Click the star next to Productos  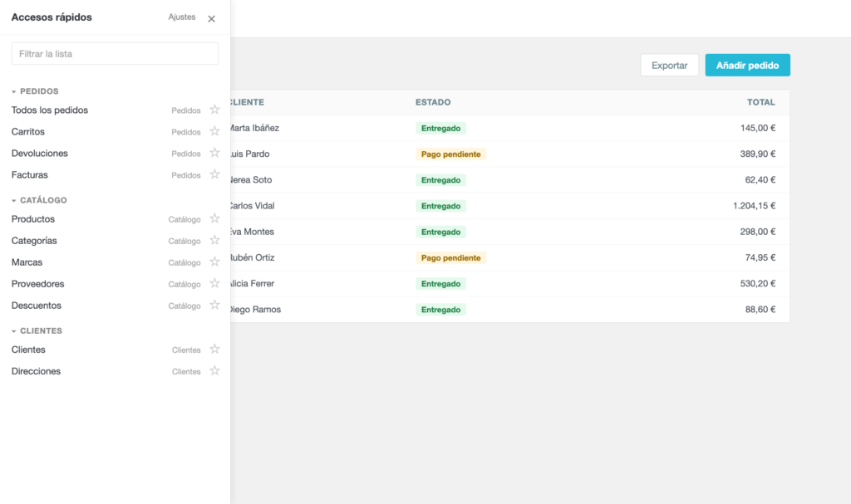click(x=214, y=218)
